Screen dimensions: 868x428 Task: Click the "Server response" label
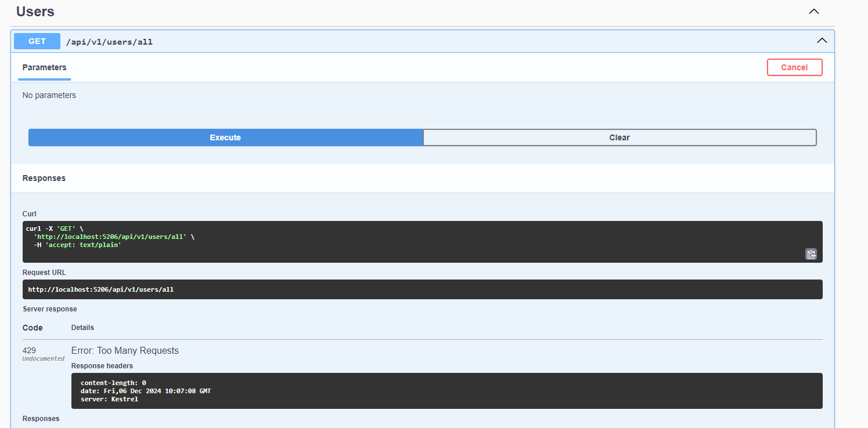[50, 309]
